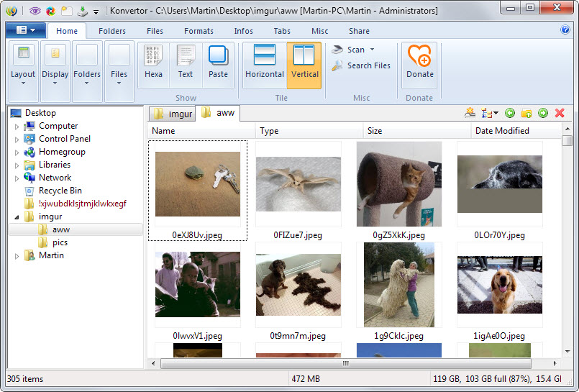Select thumbnail 0FIZue7.jpeg of the moth
Screen dimensions: 579x392
(298, 190)
